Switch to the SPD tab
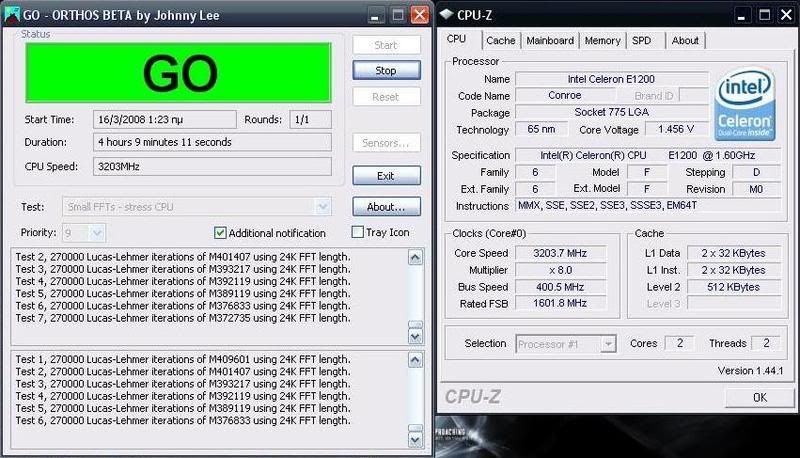This screenshot has width=800, height=458. pos(641,40)
